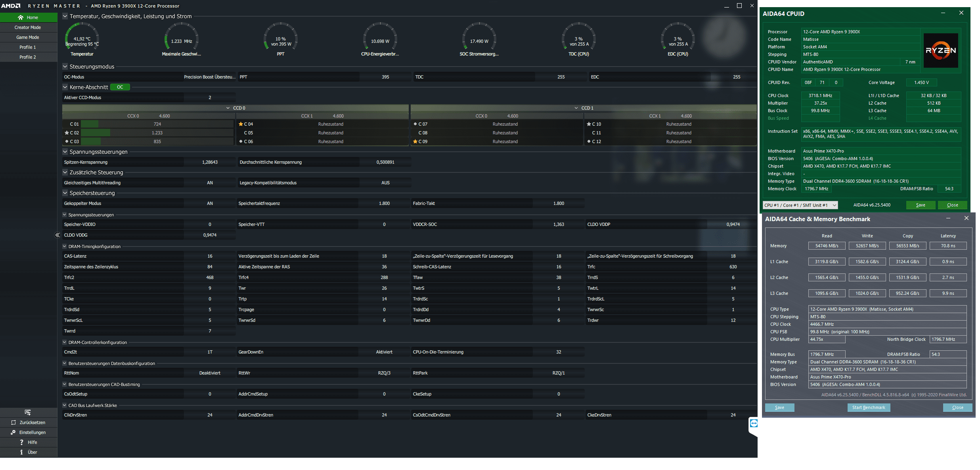980x470 pixels.
Task: Click the star marker on core C 04
Action: pyautogui.click(x=241, y=124)
